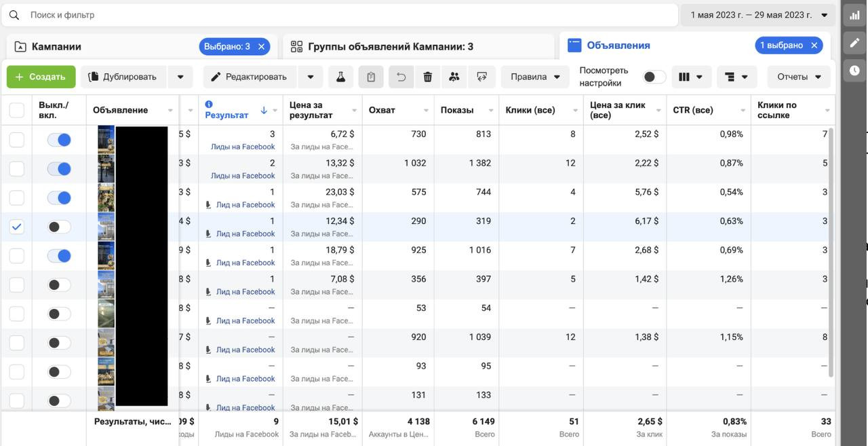Screen dimensions: 868x446
Task: Click the A/B test flask icon
Action: [340, 77]
